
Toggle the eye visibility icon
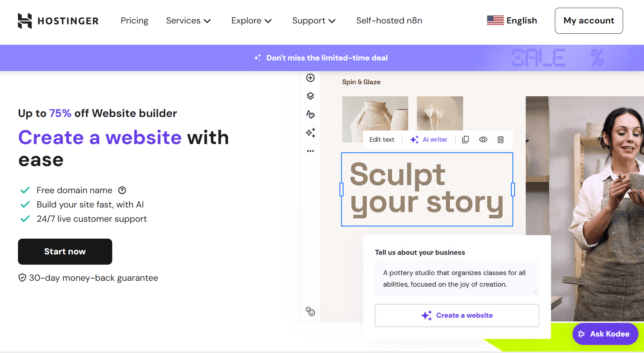tap(483, 140)
